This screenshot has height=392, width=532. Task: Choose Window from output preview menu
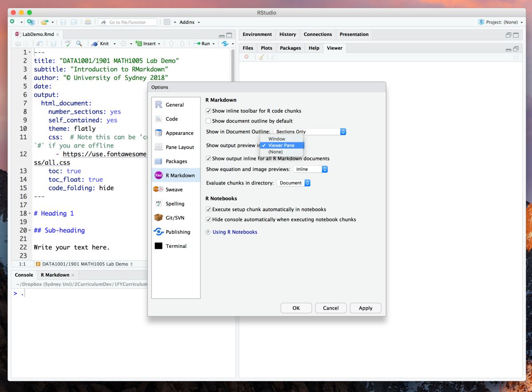click(x=282, y=139)
